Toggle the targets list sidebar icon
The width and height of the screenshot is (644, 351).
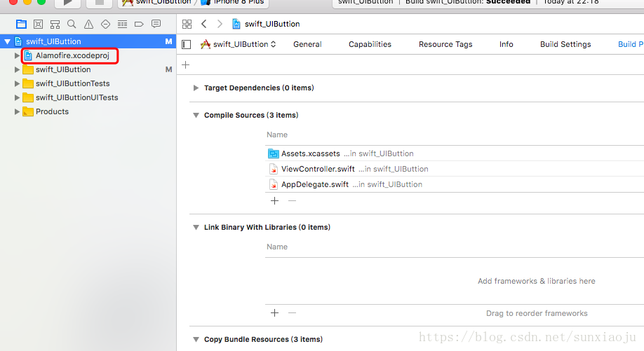click(x=187, y=44)
